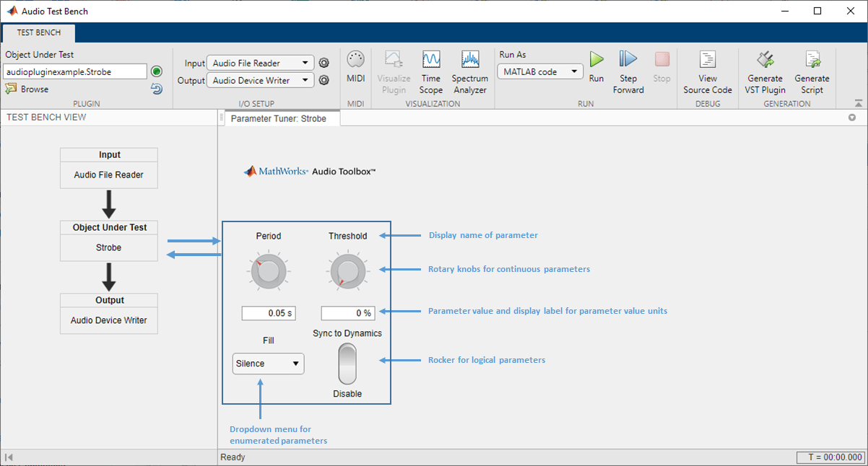Viewport: 868px width, 466px height.
Task: Click the Period value field 0.05 s
Action: click(269, 313)
